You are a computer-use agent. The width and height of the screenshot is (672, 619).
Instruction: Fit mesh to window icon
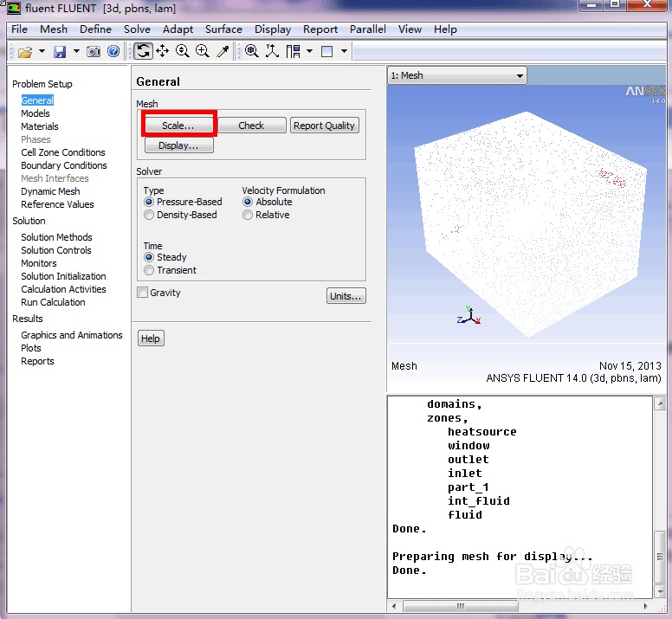click(x=252, y=51)
